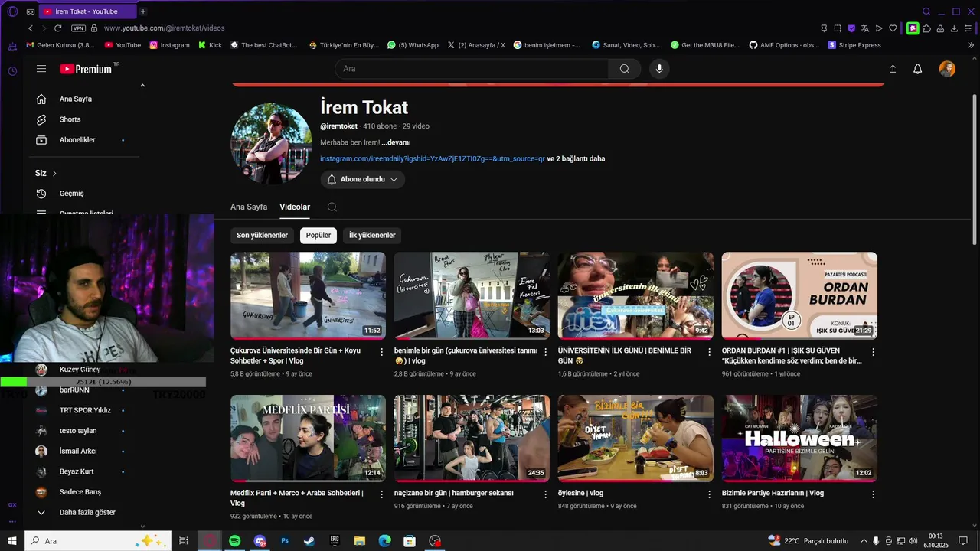Open a new browser tab with plus
Screen dimensions: 980x551
pos(143,11)
